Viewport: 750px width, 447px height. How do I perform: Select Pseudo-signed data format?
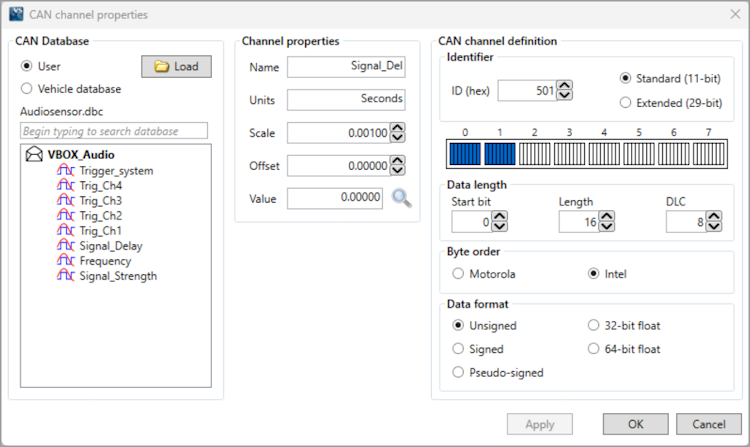[458, 372]
